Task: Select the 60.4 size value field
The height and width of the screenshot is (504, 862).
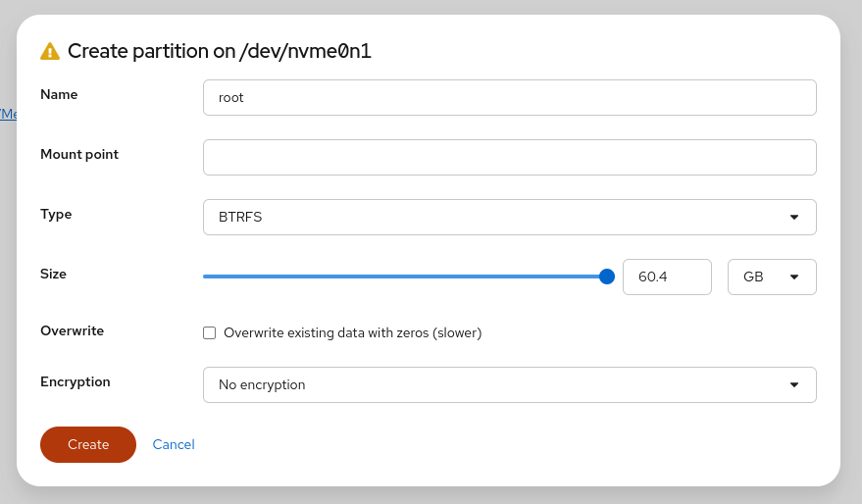Action: pyautogui.click(x=667, y=277)
